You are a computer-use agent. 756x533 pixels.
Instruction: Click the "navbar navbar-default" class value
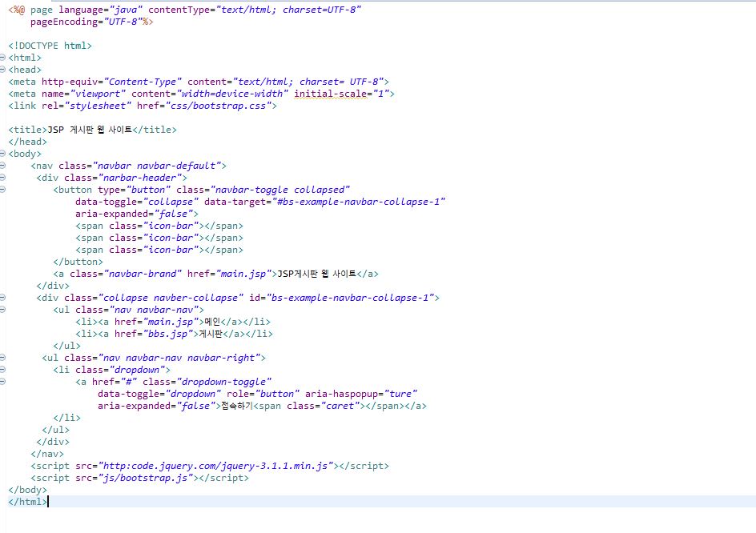click(157, 166)
